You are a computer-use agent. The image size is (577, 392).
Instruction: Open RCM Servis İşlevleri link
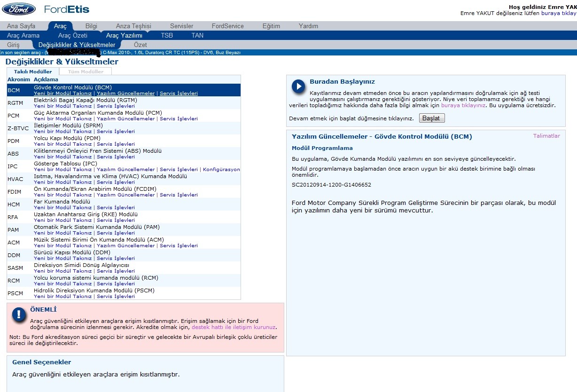pyautogui.click(x=116, y=284)
